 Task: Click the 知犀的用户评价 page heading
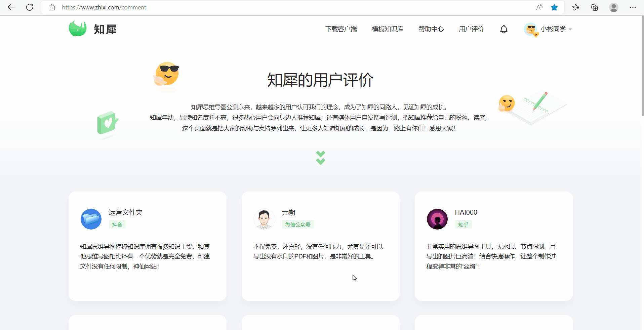[x=320, y=80]
